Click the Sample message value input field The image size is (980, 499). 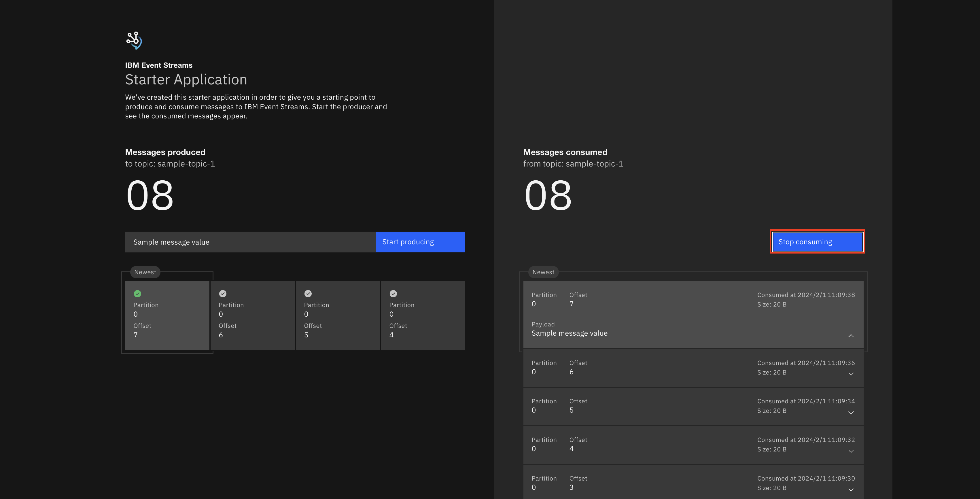pyautogui.click(x=250, y=242)
